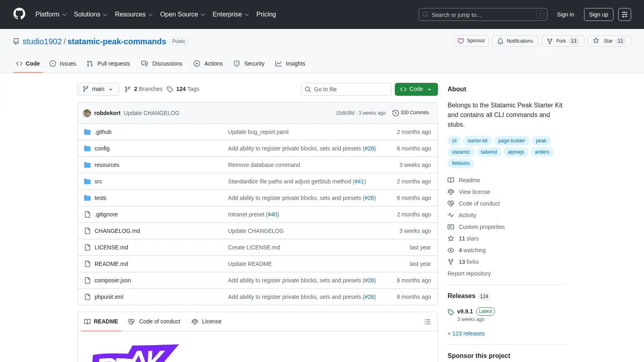Open commit hash 15db39d
The width and height of the screenshot is (644, 362).
(345, 113)
